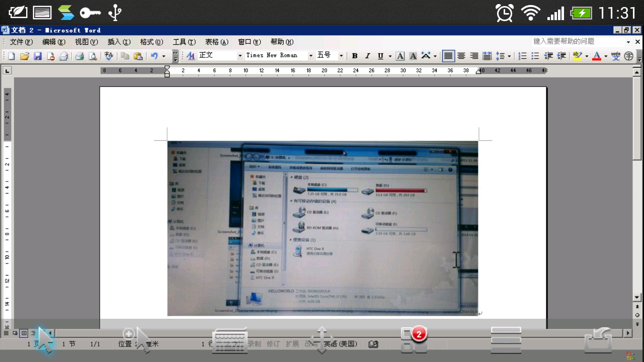The height and width of the screenshot is (362, 644).
Task: Apply numbered list formatting
Action: pyautogui.click(x=523, y=56)
